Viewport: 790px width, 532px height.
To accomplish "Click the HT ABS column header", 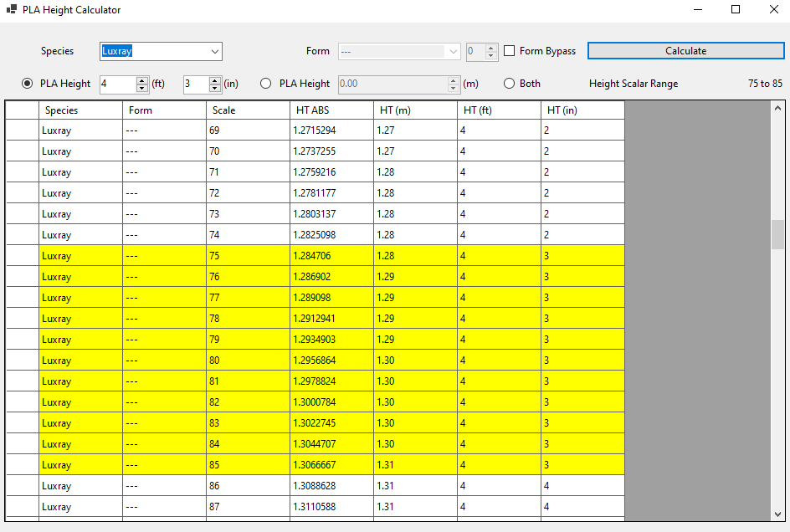I will point(331,110).
